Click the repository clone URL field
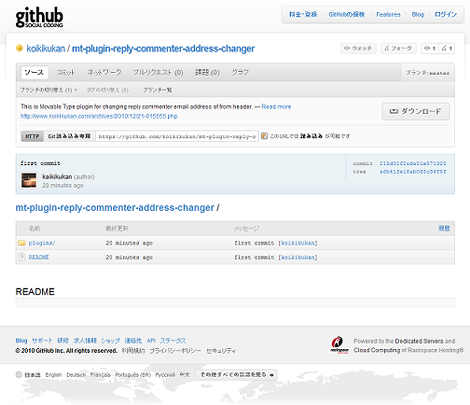The image size is (470, 405). pos(177,136)
